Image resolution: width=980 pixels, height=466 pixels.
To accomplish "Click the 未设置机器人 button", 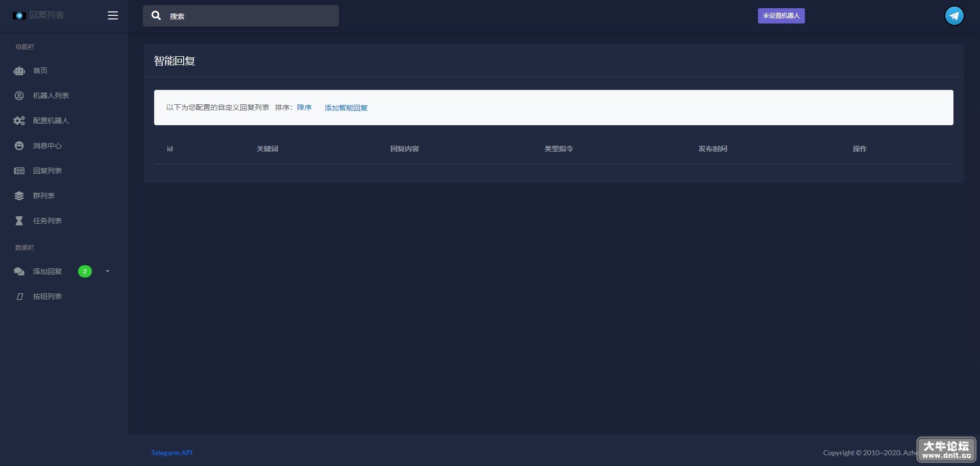I will 781,16.
